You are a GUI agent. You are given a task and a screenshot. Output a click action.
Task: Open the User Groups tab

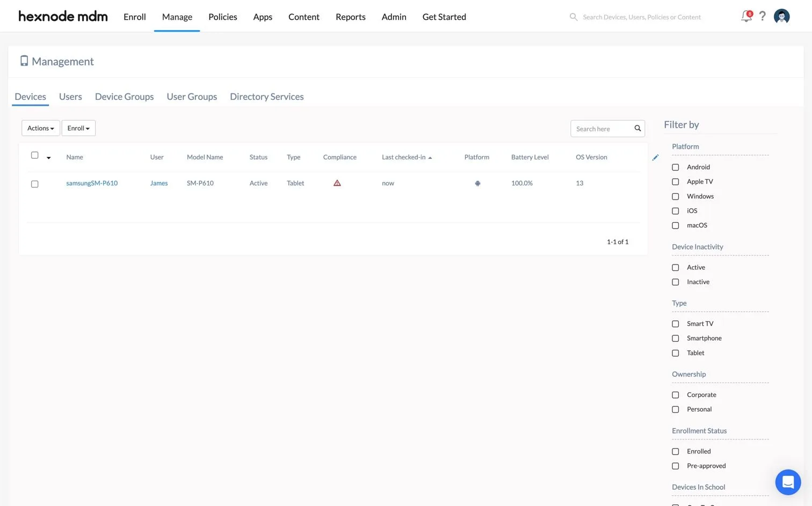click(192, 97)
